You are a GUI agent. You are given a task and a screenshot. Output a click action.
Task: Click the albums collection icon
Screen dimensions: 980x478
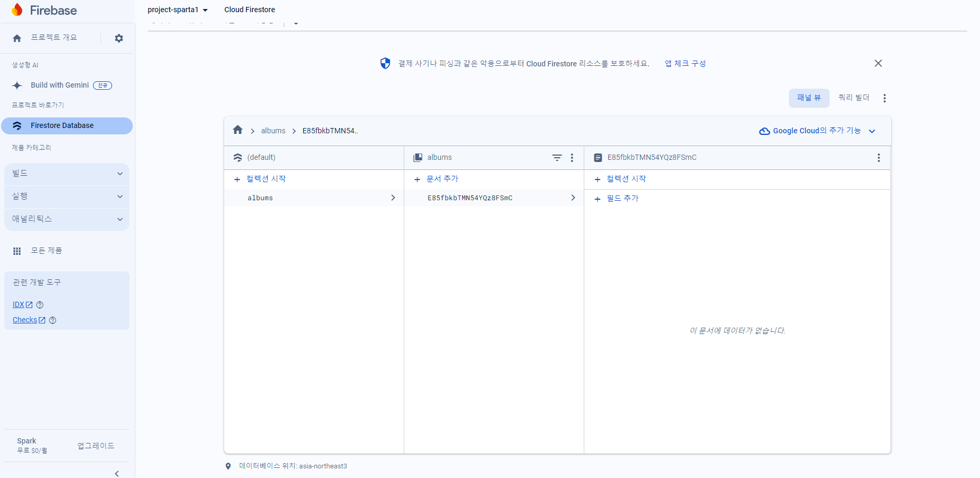pos(417,158)
